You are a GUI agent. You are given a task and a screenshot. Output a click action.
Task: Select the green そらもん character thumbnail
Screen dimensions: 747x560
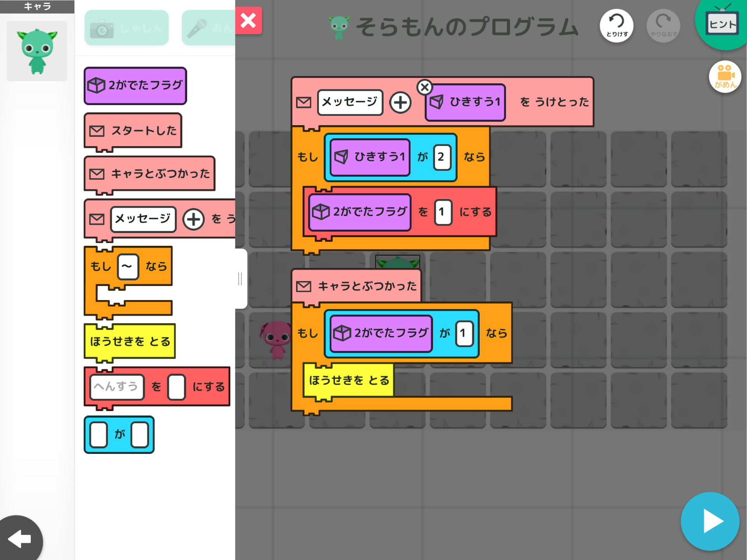click(37, 51)
